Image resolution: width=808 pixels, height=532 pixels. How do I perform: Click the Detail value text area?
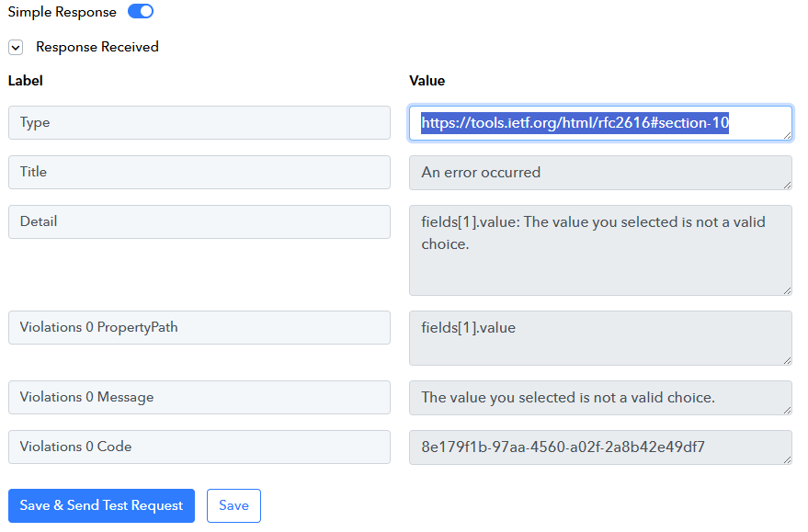[x=600, y=250]
